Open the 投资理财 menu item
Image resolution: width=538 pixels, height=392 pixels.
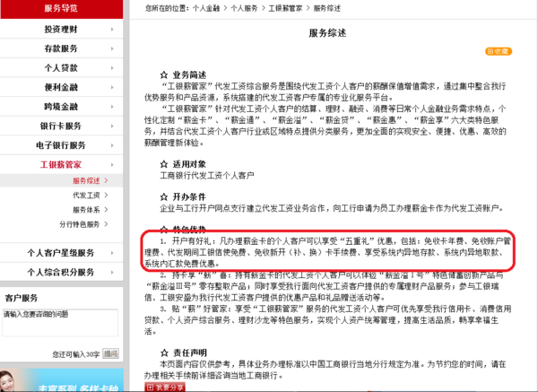(x=61, y=30)
